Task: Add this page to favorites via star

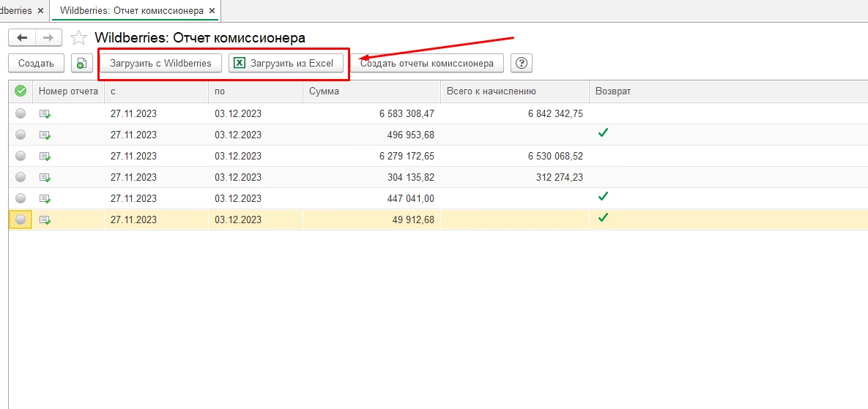Action: (x=79, y=38)
